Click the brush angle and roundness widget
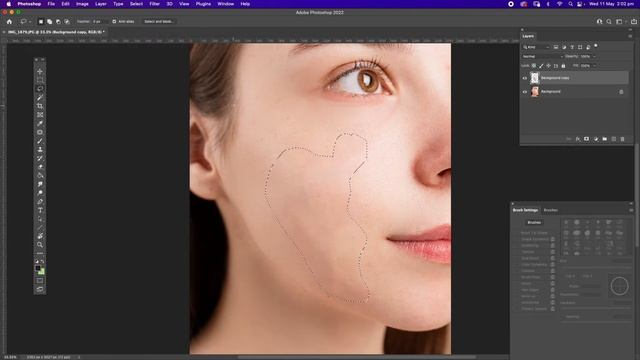Screen dimensions: 640x360 coord(619,285)
